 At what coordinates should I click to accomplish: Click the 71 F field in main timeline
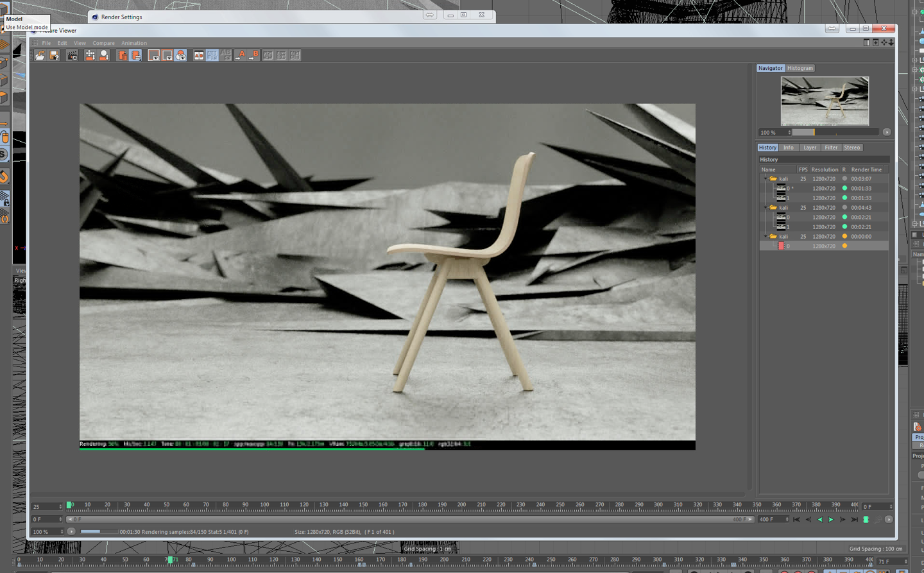pyautogui.click(x=891, y=561)
